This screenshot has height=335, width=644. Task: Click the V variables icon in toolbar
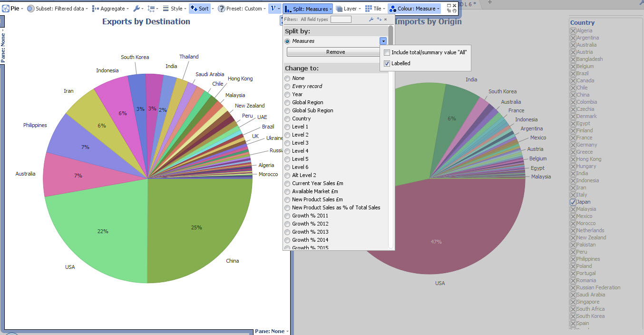pyautogui.click(x=273, y=9)
